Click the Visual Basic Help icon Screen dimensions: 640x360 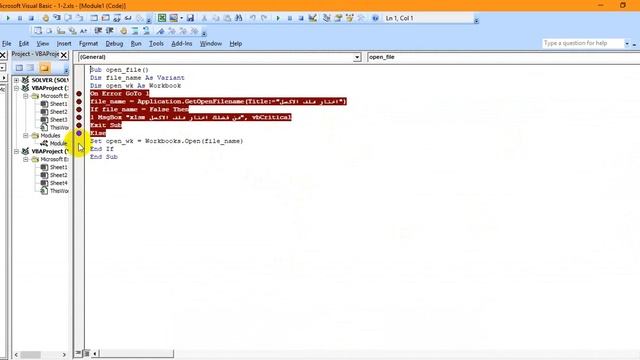coord(375,18)
